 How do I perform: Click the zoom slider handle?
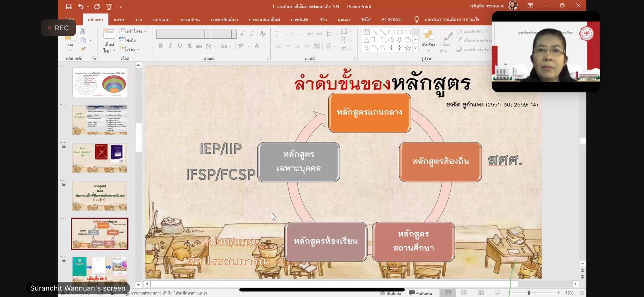coord(529,293)
